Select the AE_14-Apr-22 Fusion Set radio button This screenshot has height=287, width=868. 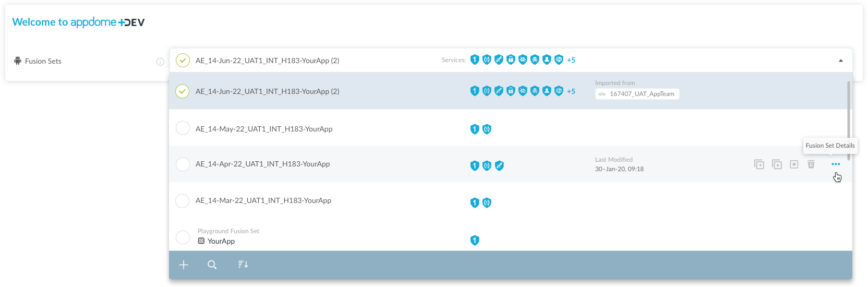183,164
